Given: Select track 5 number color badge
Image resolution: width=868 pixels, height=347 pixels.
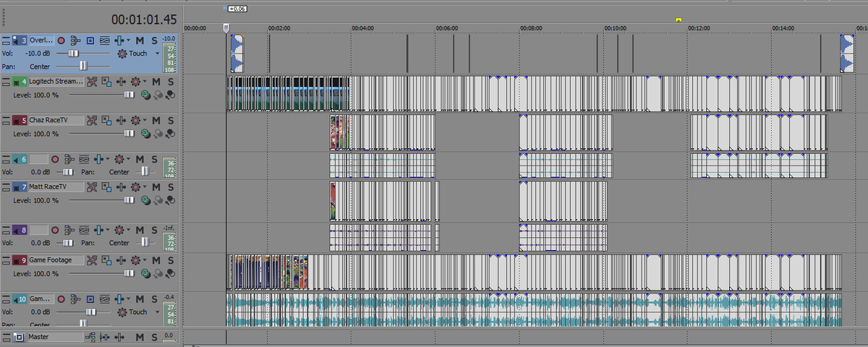Looking at the screenshot, I should coord(21,121).
